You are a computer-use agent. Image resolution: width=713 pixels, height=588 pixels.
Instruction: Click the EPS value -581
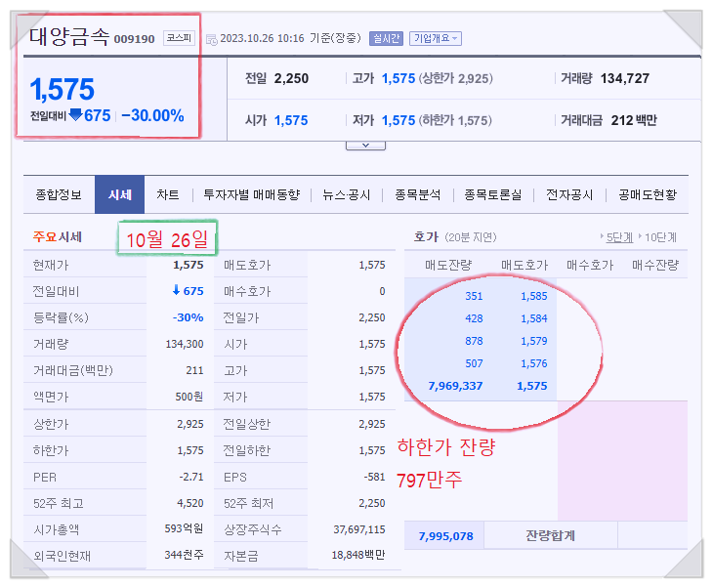pos(374,477)
